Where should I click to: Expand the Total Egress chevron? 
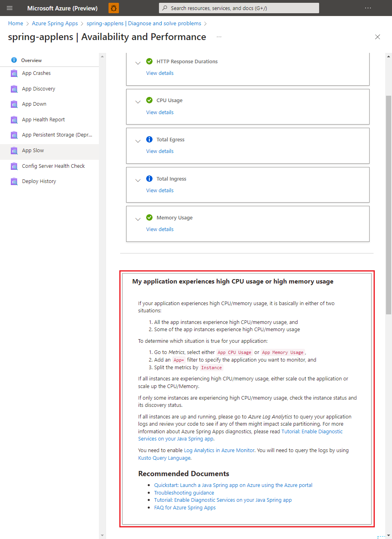pos(138,141)
